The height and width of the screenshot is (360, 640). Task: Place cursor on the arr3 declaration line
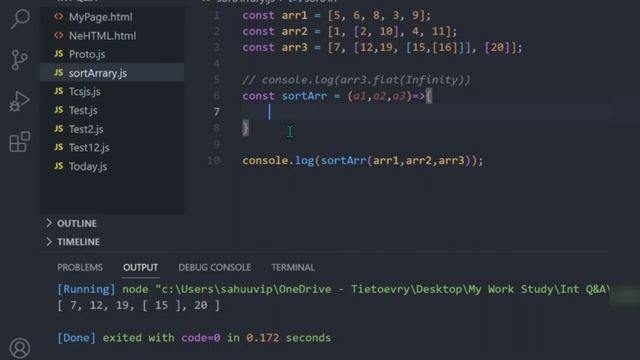382,47
